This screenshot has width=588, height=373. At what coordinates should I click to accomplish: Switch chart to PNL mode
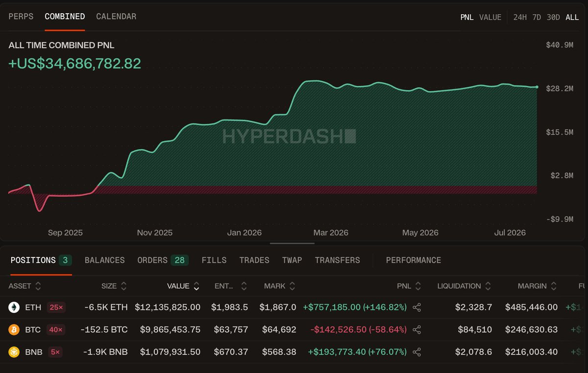pyautogui.click(x=467, y=17)
